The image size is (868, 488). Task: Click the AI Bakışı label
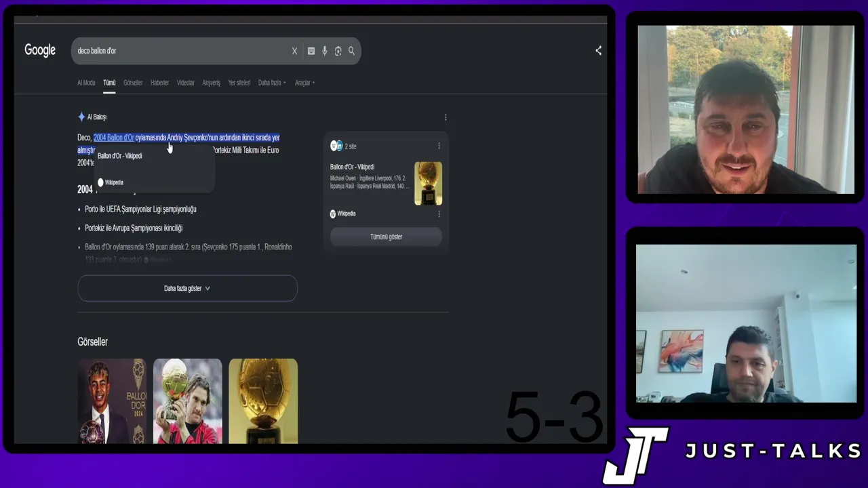point(97,117)
